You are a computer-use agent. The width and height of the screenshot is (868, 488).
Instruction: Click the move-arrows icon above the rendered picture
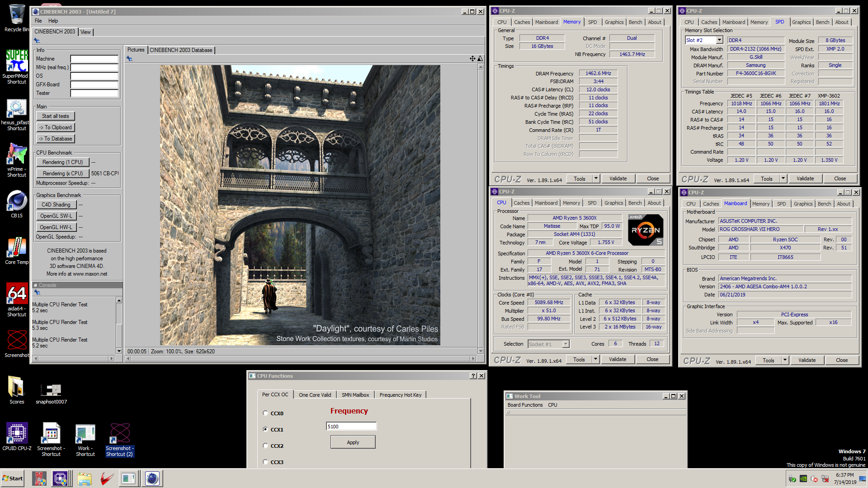tap(472, 58)
